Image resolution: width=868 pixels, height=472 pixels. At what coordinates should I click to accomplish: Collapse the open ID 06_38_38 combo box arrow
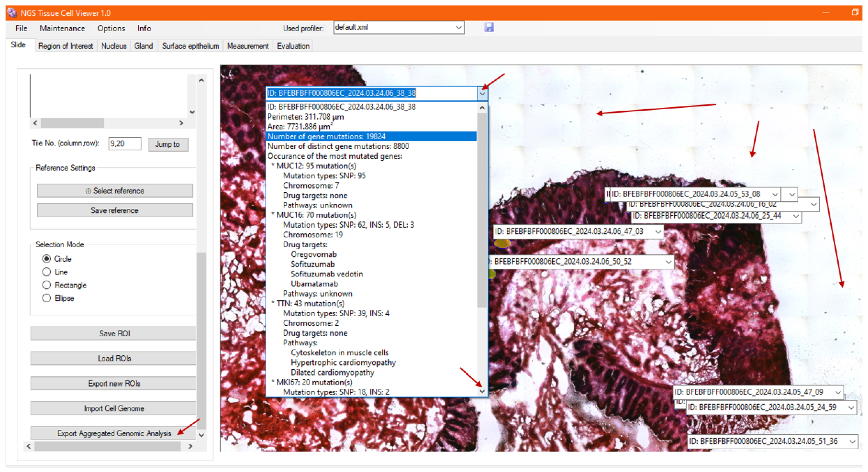[x=482, y=94]
